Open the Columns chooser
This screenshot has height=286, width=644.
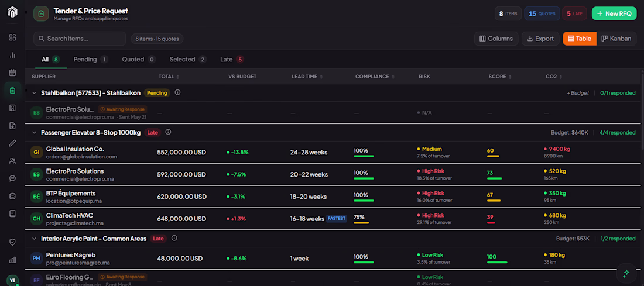click(496, 39)
